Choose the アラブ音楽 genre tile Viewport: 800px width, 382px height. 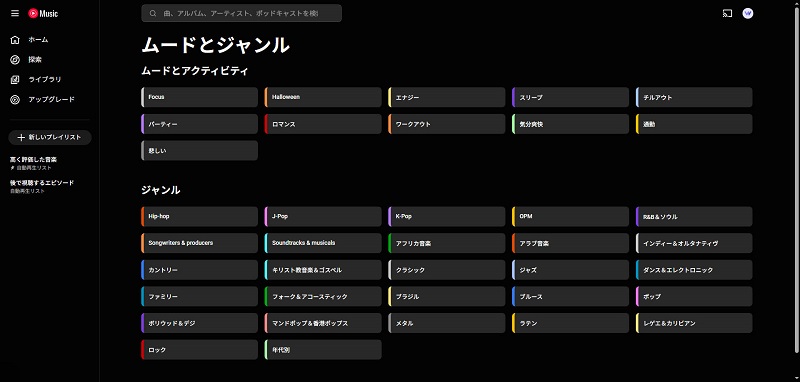click(570, 243)
